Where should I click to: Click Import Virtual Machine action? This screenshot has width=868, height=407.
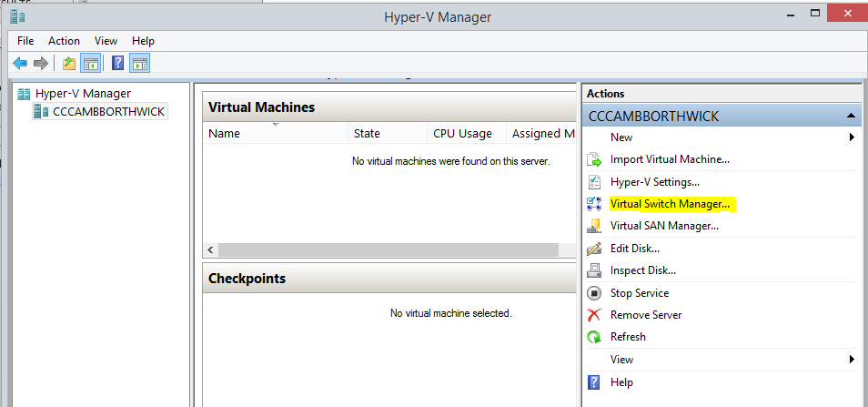click(670, 159)
